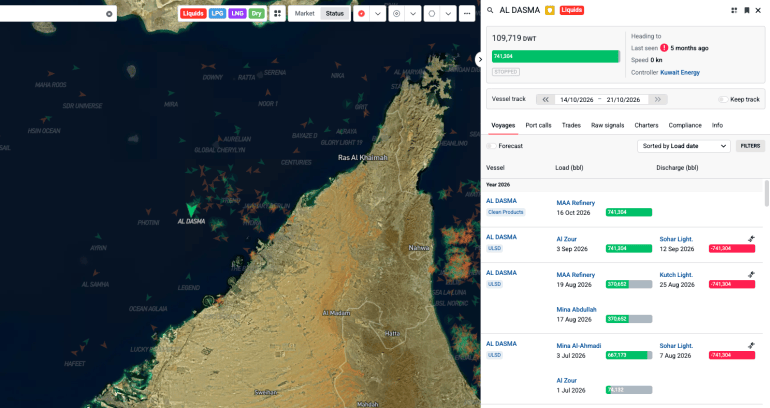The height and width of the screenshot is (408, 770).
Task: Click 370,652 load bar dated 19 Aug 2026
Action: 629,284
